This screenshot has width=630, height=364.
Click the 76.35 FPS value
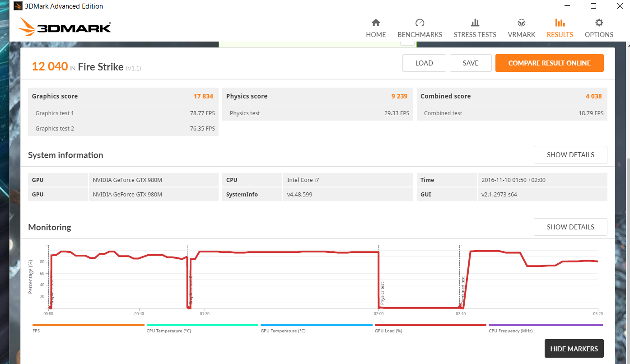pyautogui.click(x=202, y=129)
